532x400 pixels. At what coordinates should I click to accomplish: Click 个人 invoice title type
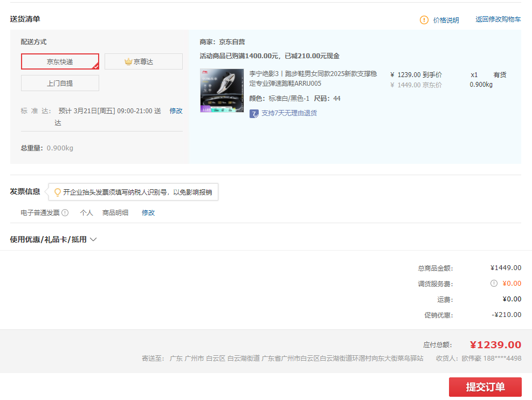click(86, 213)
